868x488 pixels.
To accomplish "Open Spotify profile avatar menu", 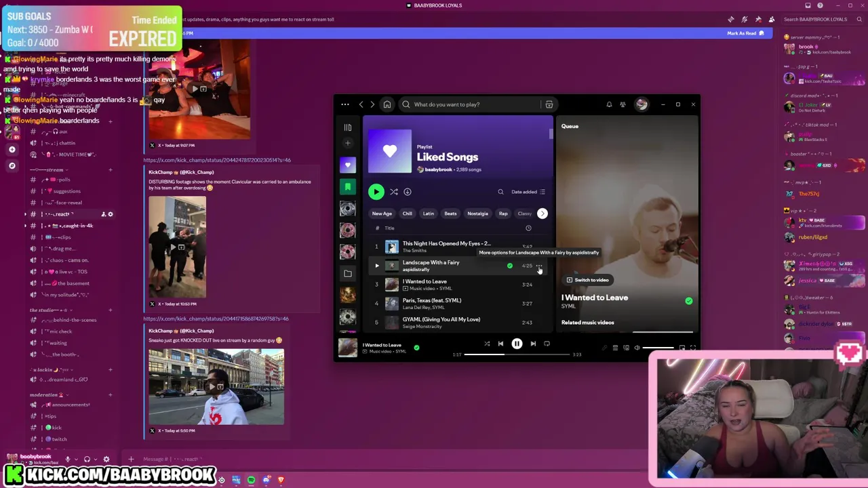I will pyautogui.click(x=642, y=104).
